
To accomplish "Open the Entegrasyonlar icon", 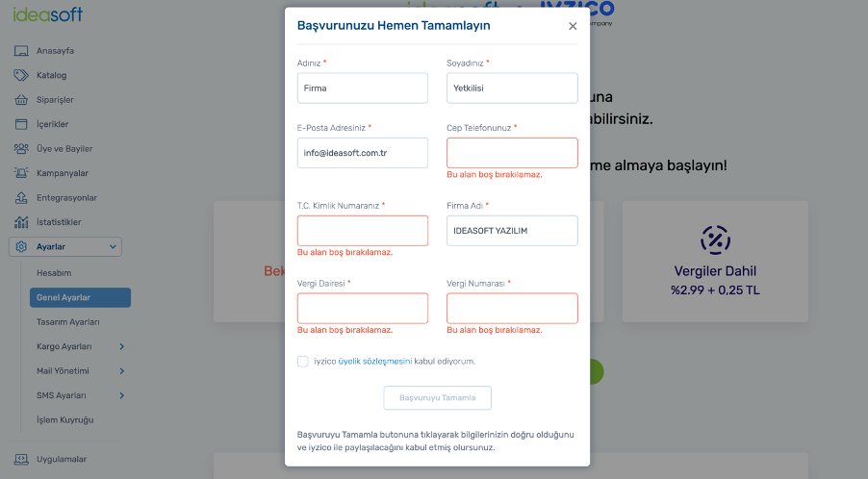I will 21,197.
